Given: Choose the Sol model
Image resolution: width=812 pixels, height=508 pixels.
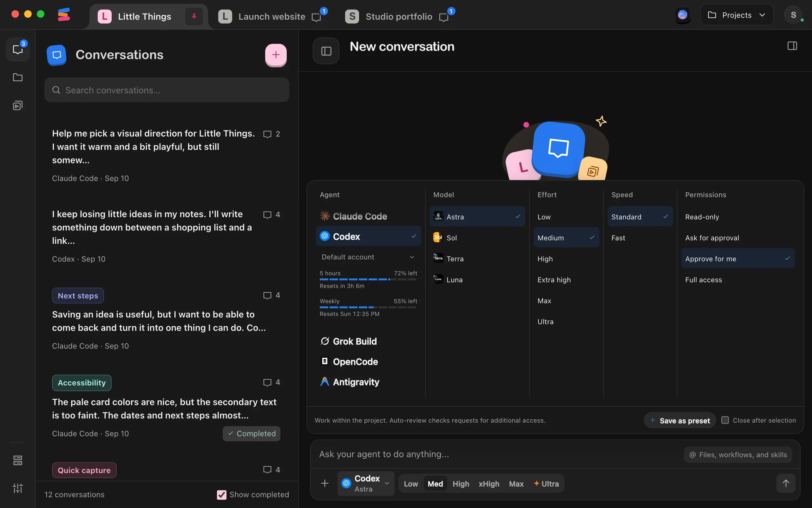Looking at the screenshot, I should (x=477, y=237).
